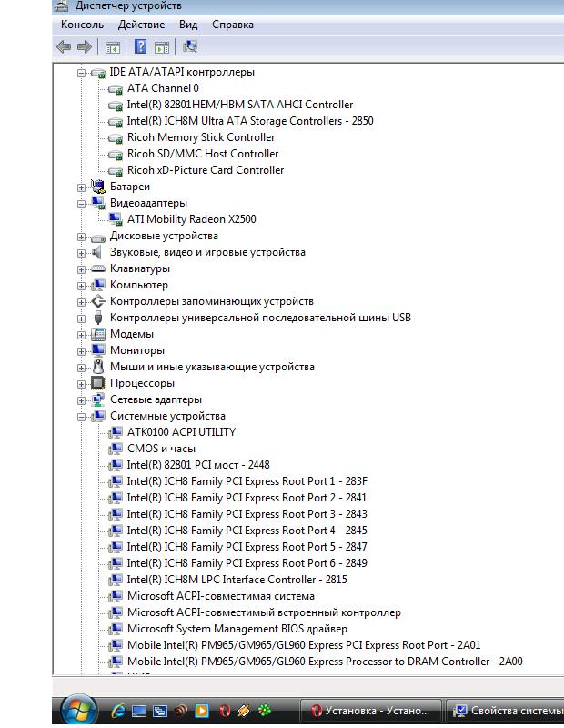Expand the Процессоры tree node
Viewport: 564px width, 728px height.
click(81, 384)
